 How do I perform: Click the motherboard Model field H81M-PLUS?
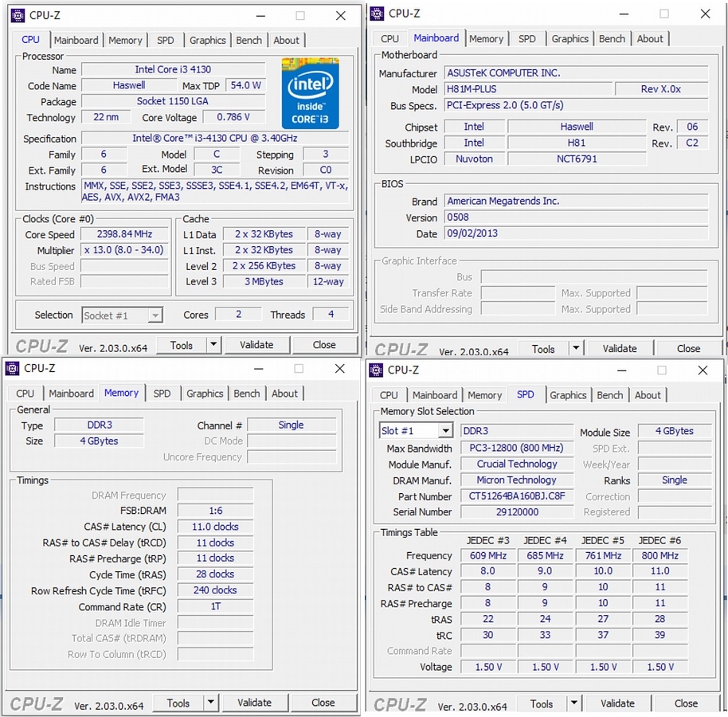[x=528, y=89]
